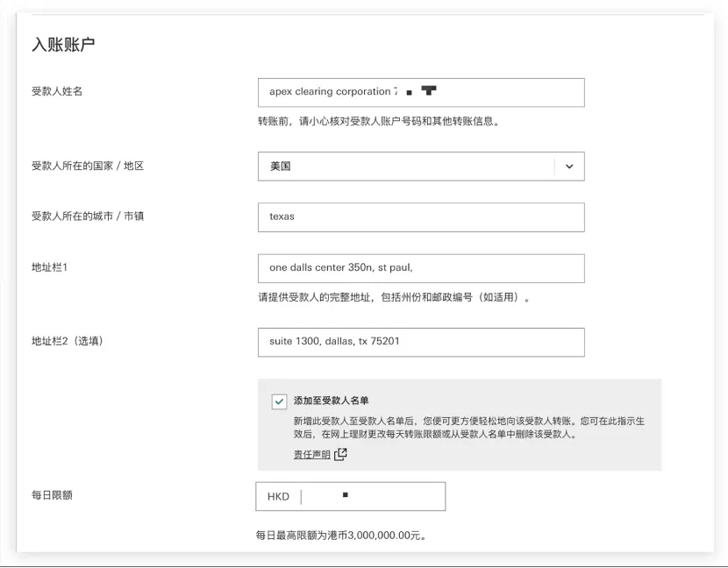Click the 受款人所在的城市 / 市镇 label
The width and height of the screenshot is (728, 568).
(88, 217)
